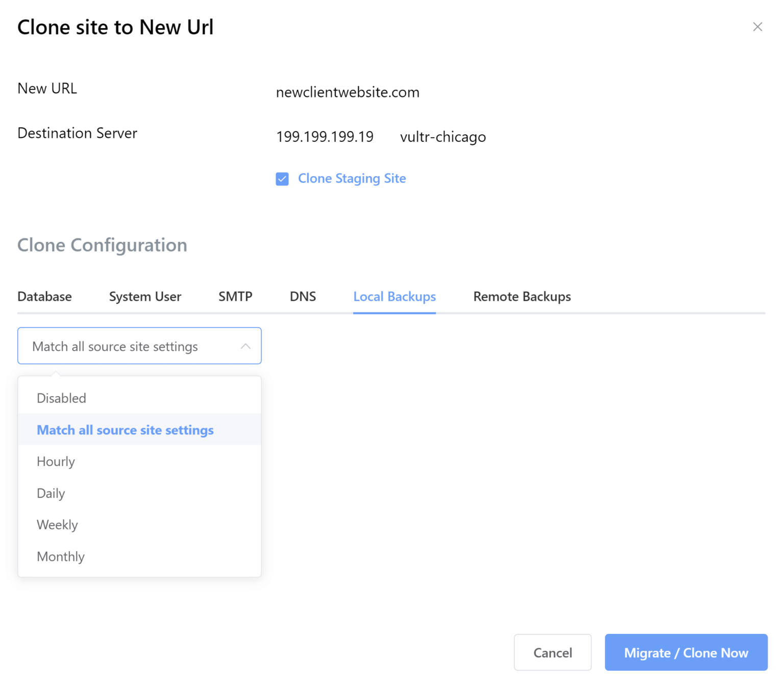The width and height of the screenshot is (784, 686).
Task: Collapse the backup frequency dropdown arrow
Action: pyautogui.click(x=246, y=346)
